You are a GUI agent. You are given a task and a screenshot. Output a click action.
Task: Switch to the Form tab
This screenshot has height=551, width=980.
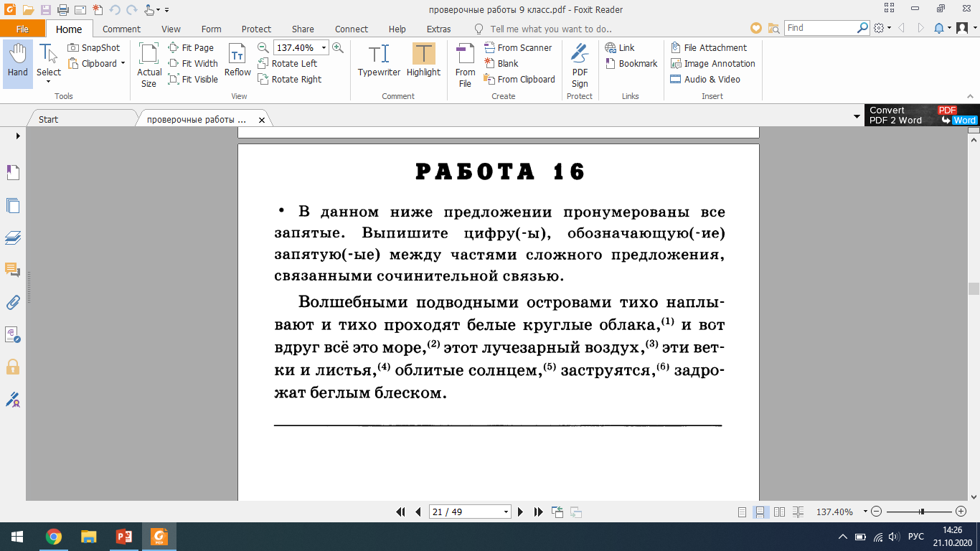click(211, 29)
